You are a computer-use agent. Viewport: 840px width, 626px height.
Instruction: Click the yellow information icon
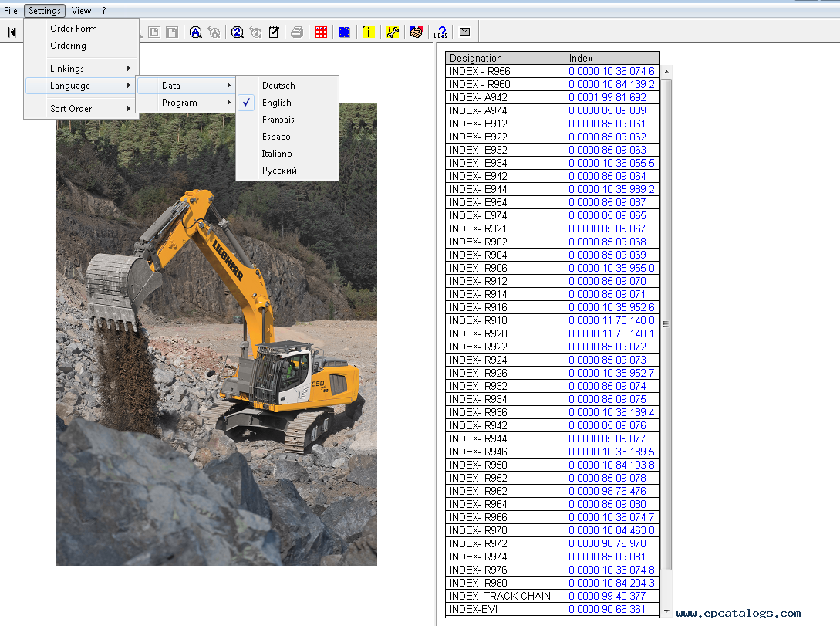click(368, 32)
